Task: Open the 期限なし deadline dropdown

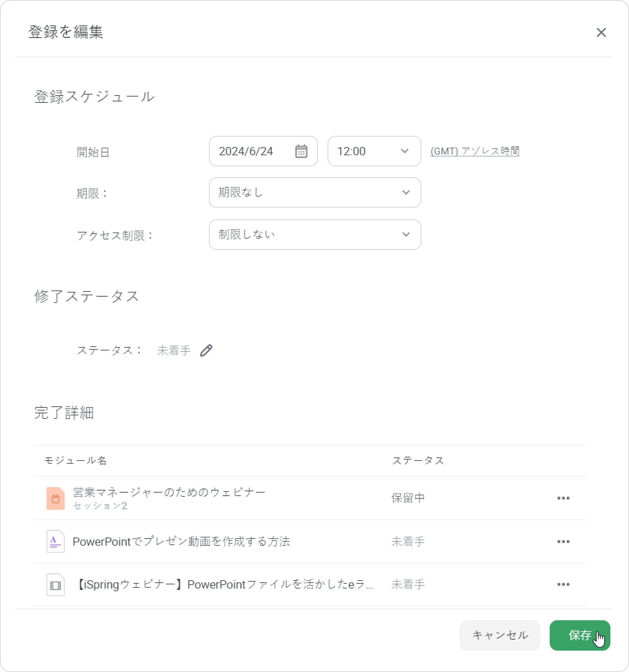Action: pyautogui.click(x=315, y=192)
